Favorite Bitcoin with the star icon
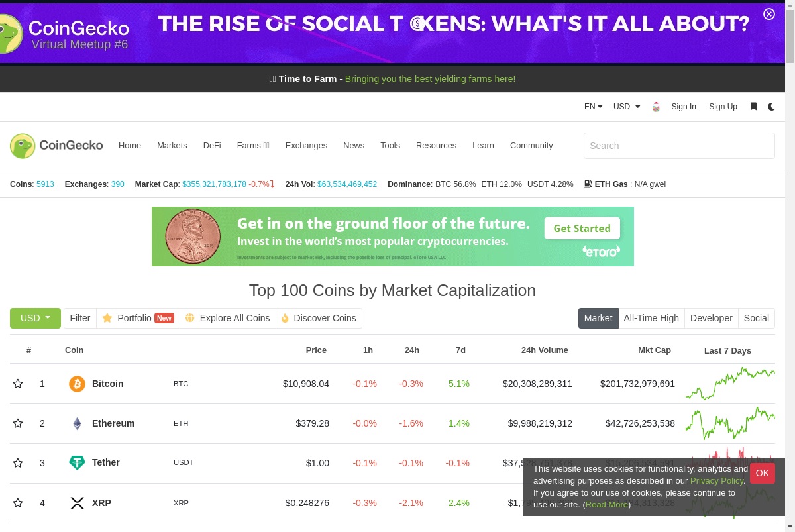Image resolution: width=795 pixels, height=532 pixels. (x=18, y=384)
